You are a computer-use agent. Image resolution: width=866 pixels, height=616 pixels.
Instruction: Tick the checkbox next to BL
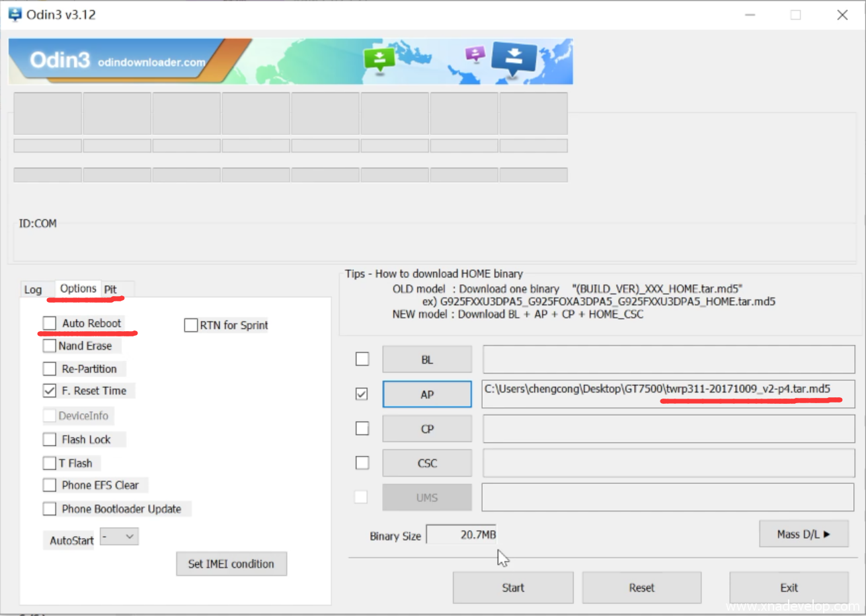coord(362,359)
